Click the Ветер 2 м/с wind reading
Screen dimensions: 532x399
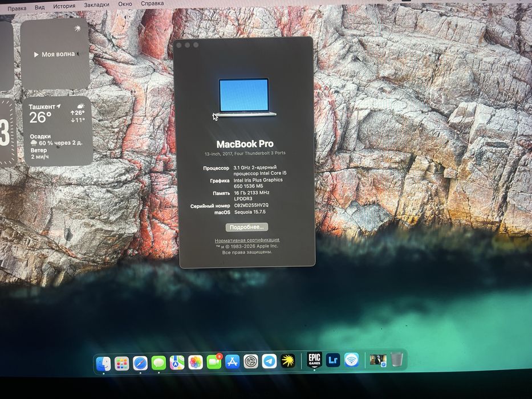tap(40, 153)
